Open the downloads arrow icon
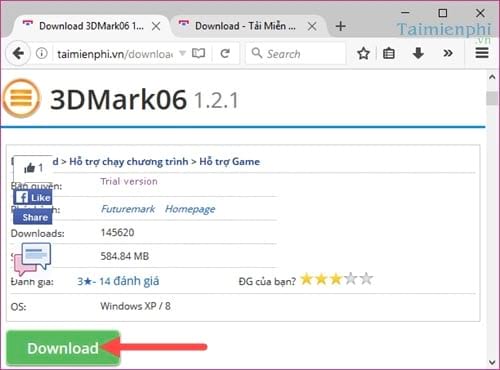 [418, 53]
